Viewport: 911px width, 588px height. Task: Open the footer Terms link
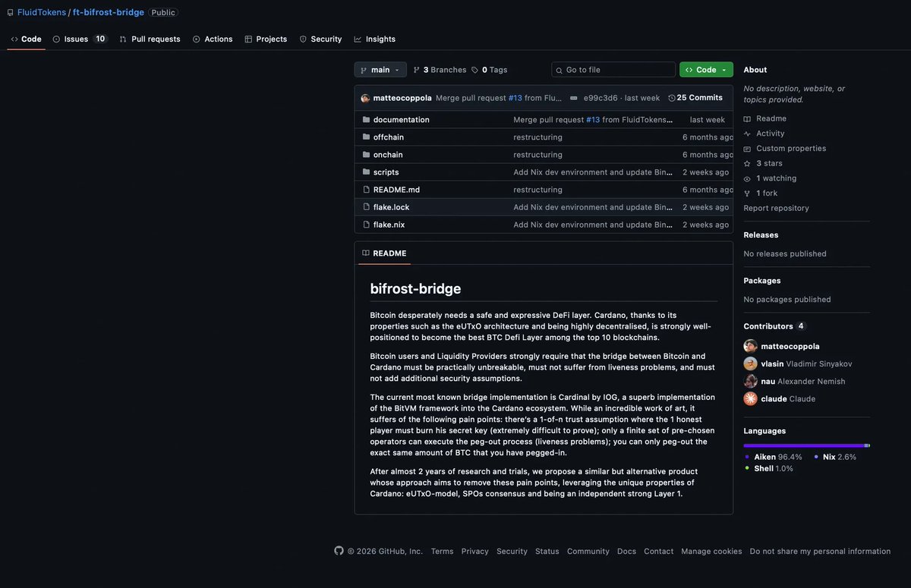(442, 552)
